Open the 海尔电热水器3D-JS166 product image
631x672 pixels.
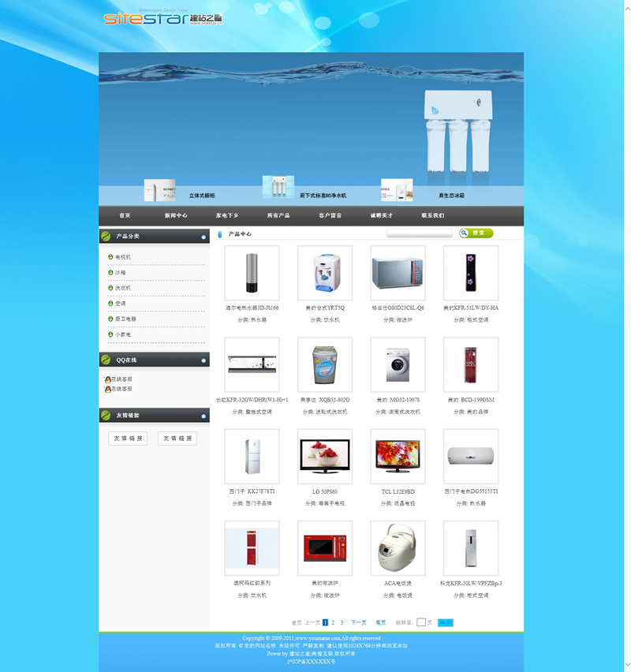[252, 273]
